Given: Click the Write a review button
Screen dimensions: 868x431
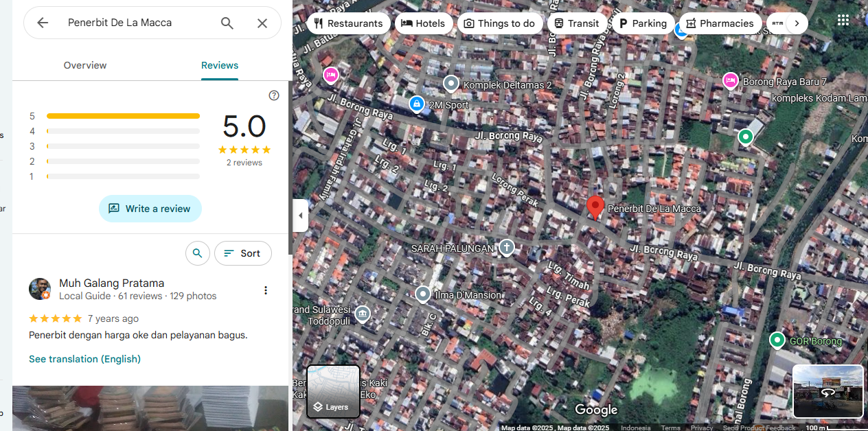Looking at the screenshot, I should pyautogui.click(x=150, y=209).
